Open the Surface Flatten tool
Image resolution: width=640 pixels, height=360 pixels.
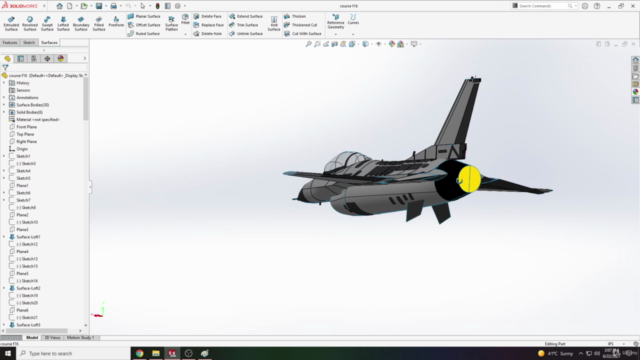click(x=171, y=24)
